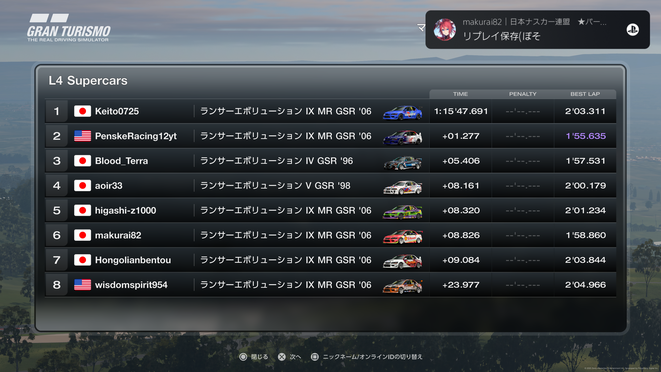Viewport: 661px width, 372px height.
Task: Click the gap time +09.084
Action: coord(461,260)
